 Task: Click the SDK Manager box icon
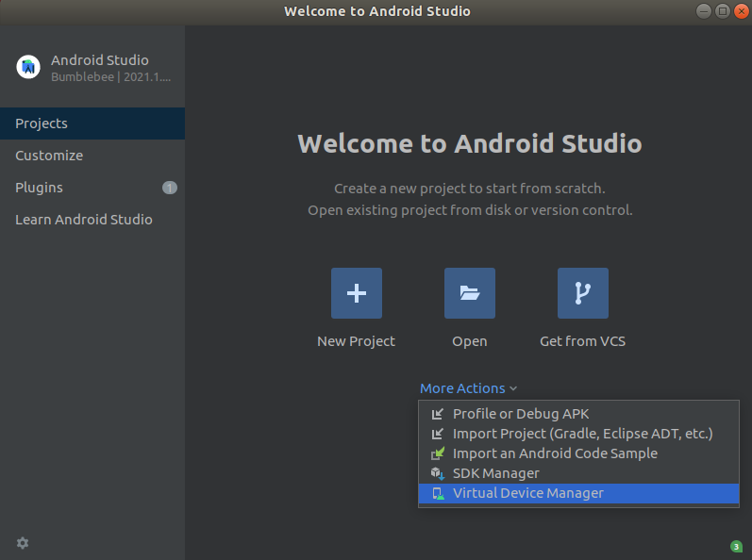coord(438,473)
